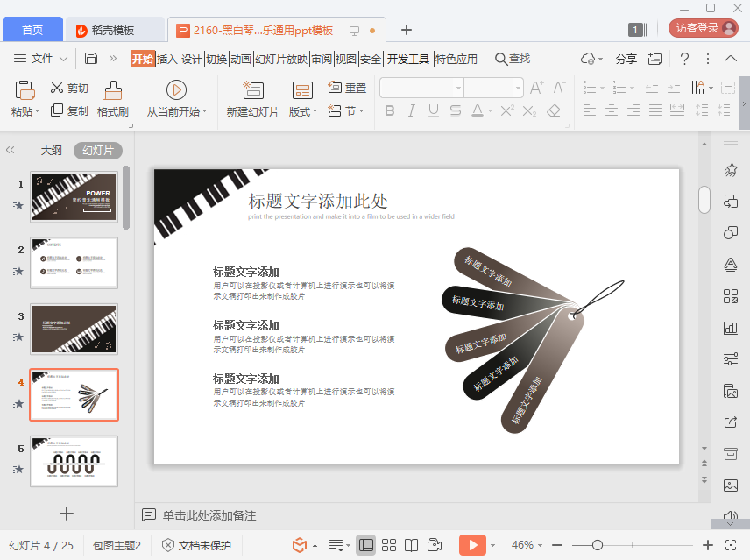Toggle Bold formatting

click(x=390, y=111)
